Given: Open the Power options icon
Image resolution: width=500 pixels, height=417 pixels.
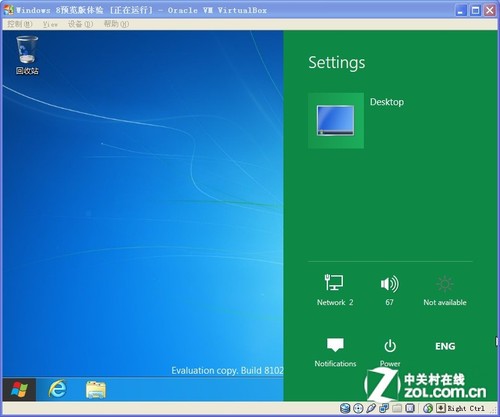Looking at the screenshot, I should point(390,352).
